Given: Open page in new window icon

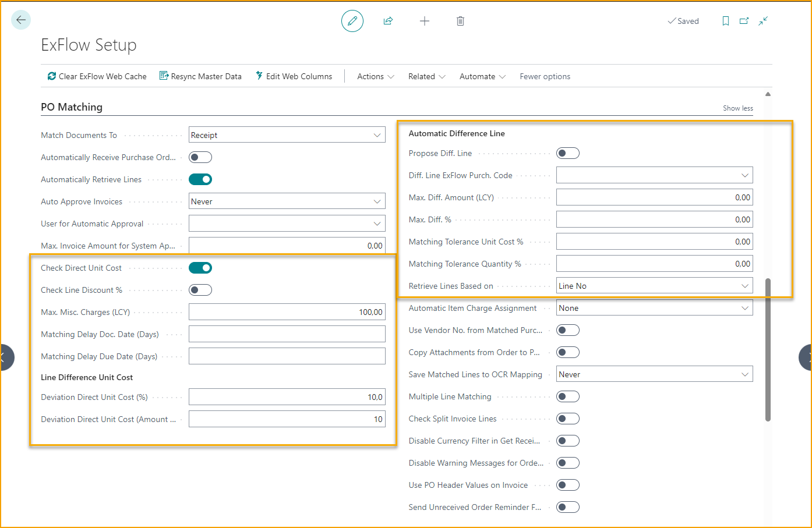Looking at the screenshot, I should point(744,21).
